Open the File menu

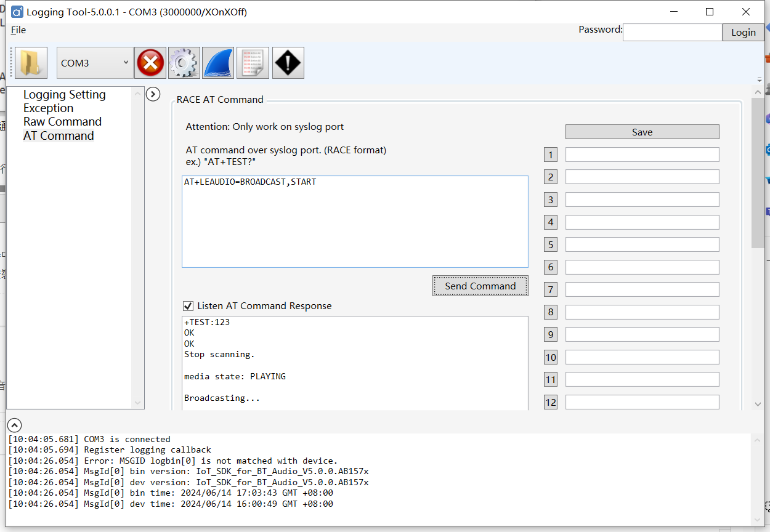18,30
